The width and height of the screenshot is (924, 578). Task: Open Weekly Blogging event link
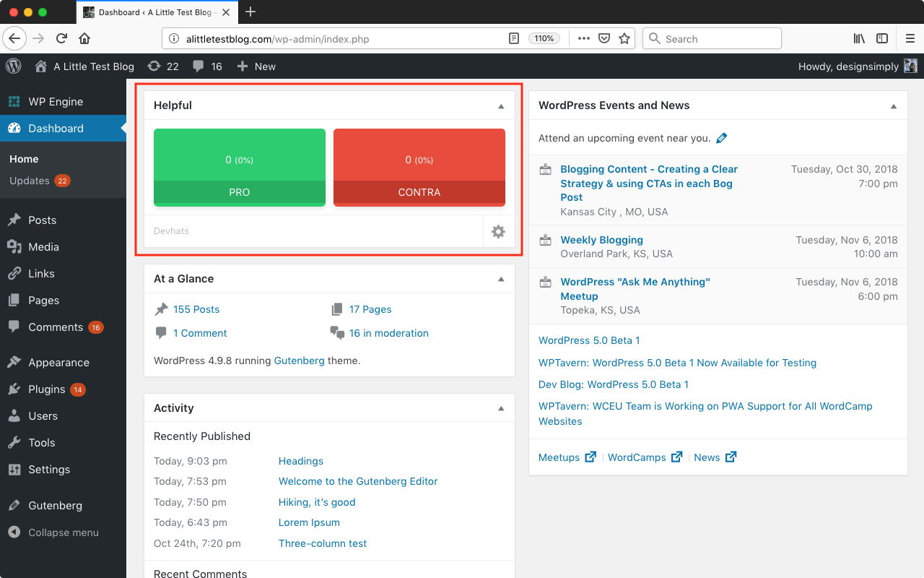602,240
